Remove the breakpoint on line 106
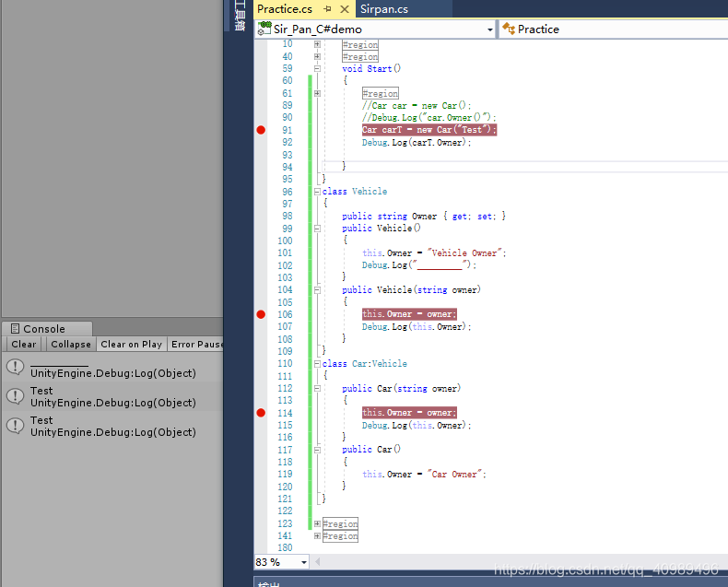The height and width of the screenshot is (587, 728). pyautogui.click(x=261, y=314)
